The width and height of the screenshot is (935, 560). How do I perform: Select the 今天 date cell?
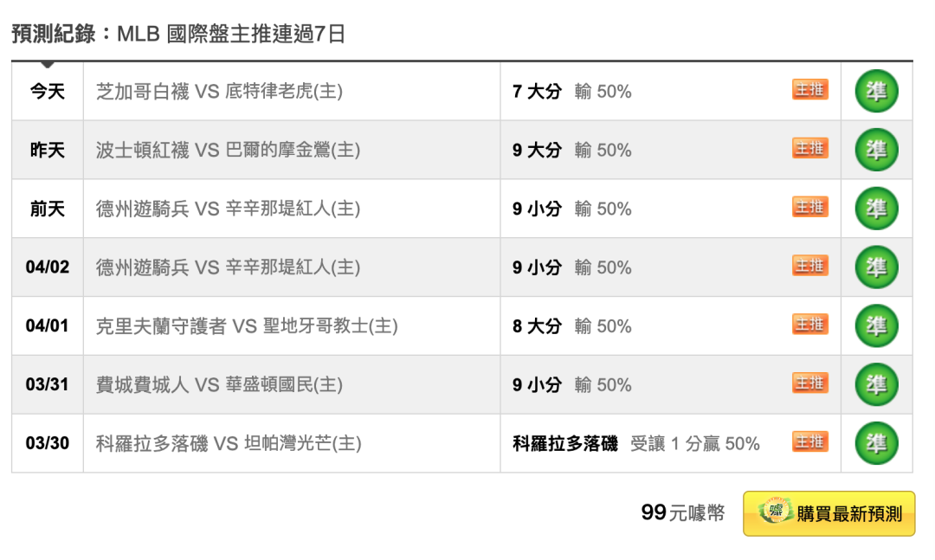(x=47, y=91)
